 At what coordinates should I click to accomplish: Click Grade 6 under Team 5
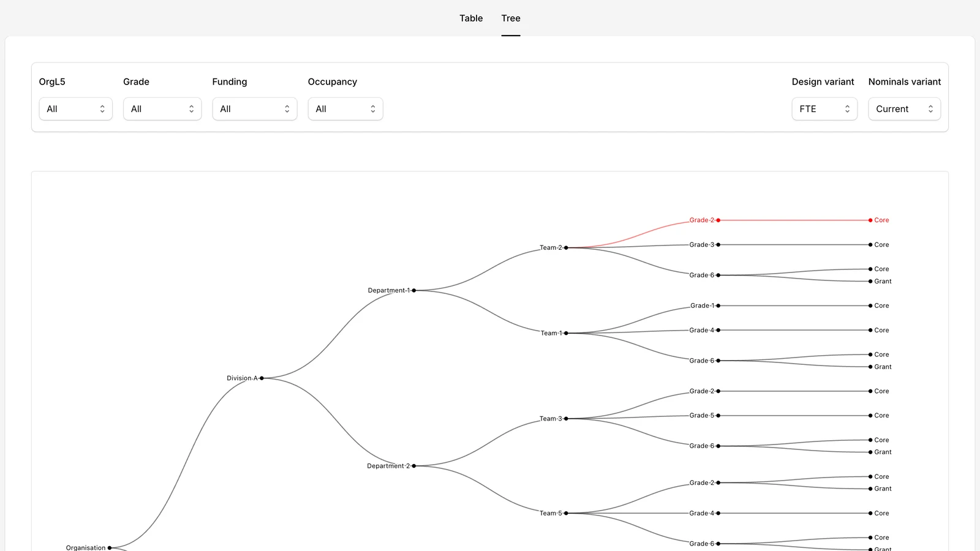click(x=718, y=544)
